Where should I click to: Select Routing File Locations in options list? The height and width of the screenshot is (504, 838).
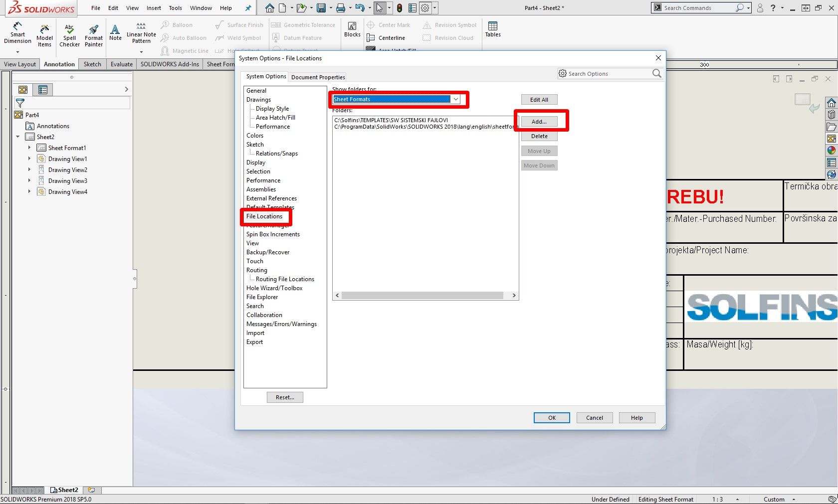(x=285, y=279)
